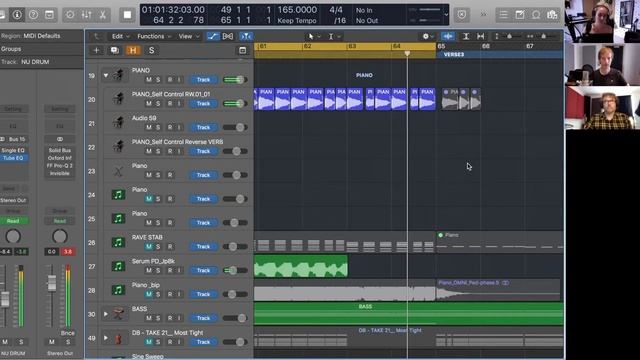
Task: Mute the PIANO track stack
Action: (149, 80)
